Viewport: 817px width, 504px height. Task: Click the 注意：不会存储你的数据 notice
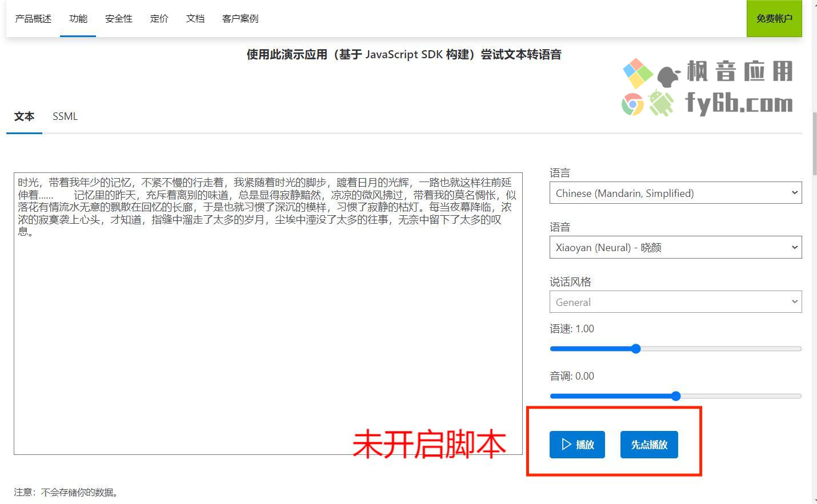pos(67,492)
